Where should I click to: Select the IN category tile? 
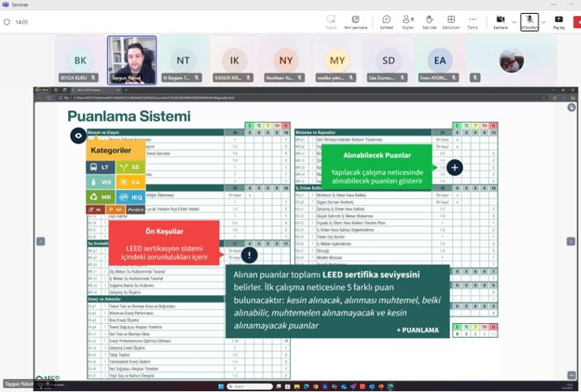point(96,209)
